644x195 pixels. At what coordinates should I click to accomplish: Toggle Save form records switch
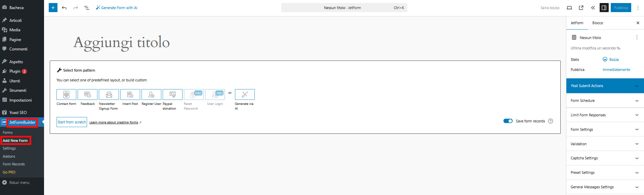(508, 121)
